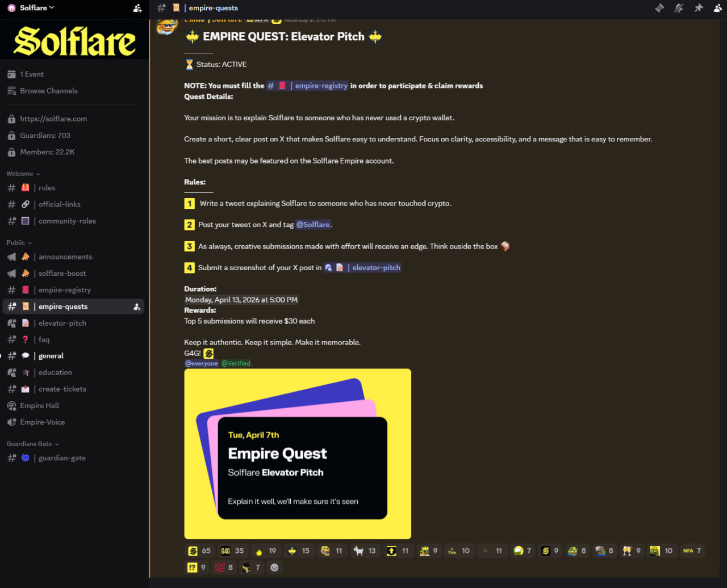
Task: Collapse the Public channel category
Action: (19, 242)
